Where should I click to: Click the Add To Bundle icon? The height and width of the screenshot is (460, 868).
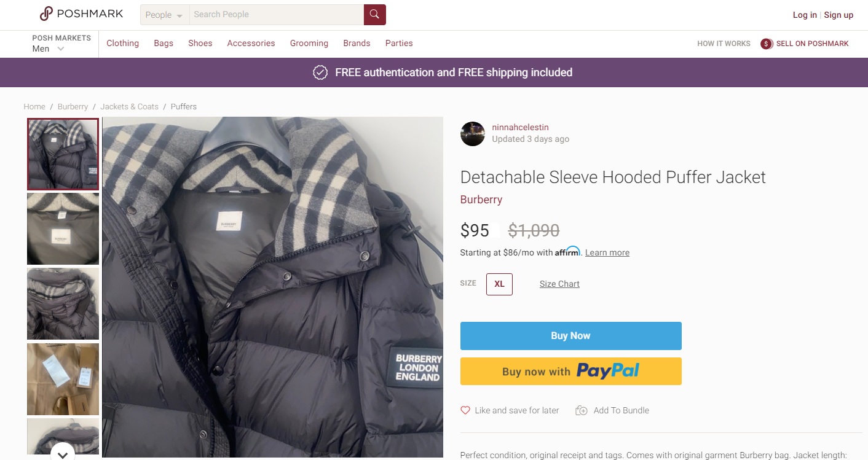[x=581, y=410]
